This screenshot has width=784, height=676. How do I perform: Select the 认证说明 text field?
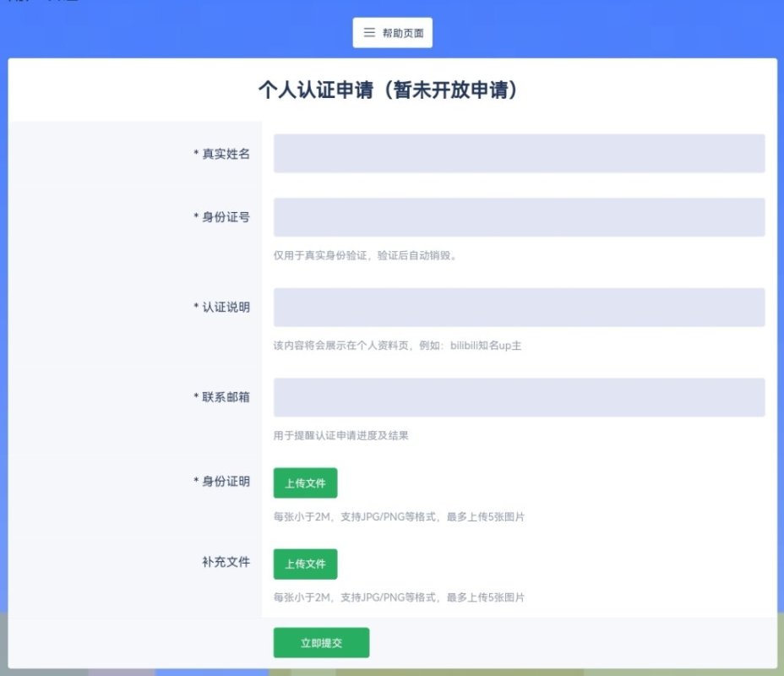(x=519, y=308)
